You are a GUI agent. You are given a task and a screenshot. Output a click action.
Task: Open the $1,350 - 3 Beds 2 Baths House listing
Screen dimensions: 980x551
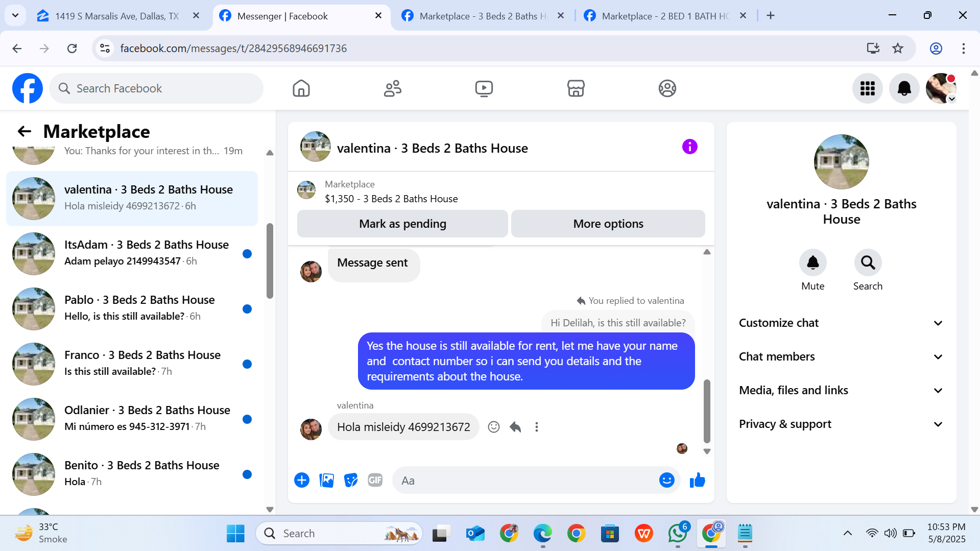click(x=391, y=199)
